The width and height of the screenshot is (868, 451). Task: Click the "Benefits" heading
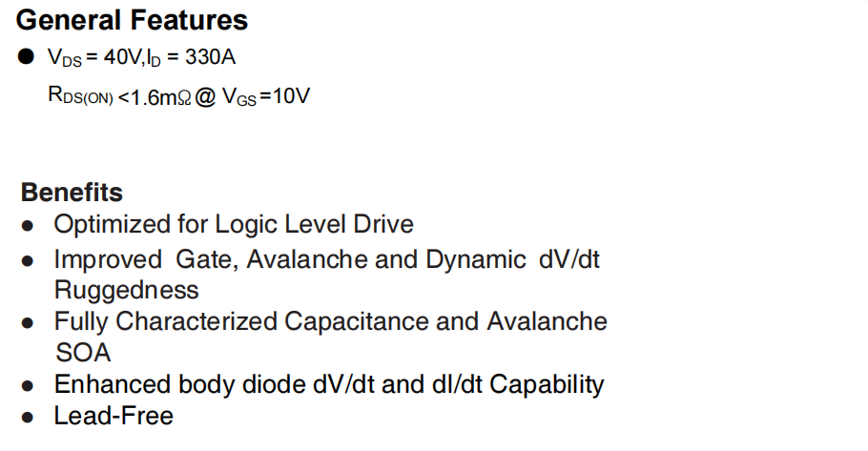[72, 193]
